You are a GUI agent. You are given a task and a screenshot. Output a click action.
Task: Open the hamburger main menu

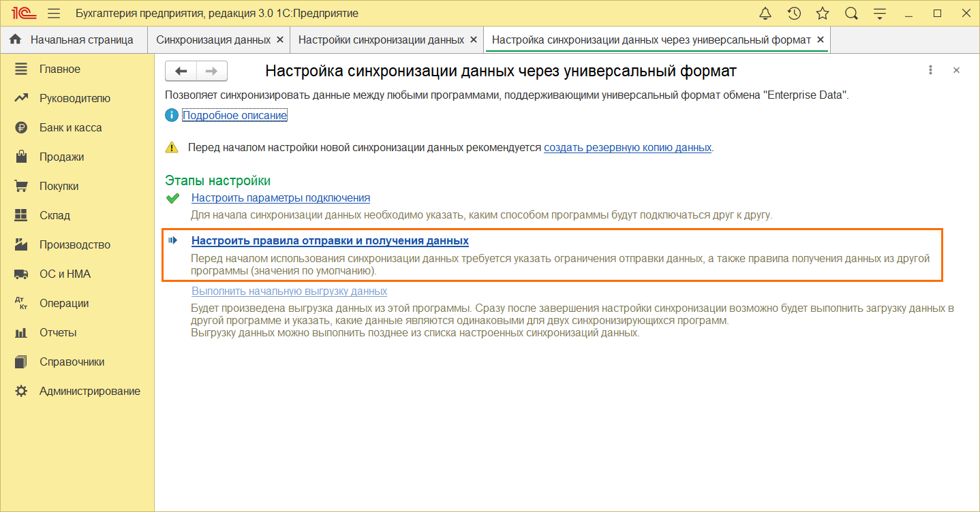53,12
